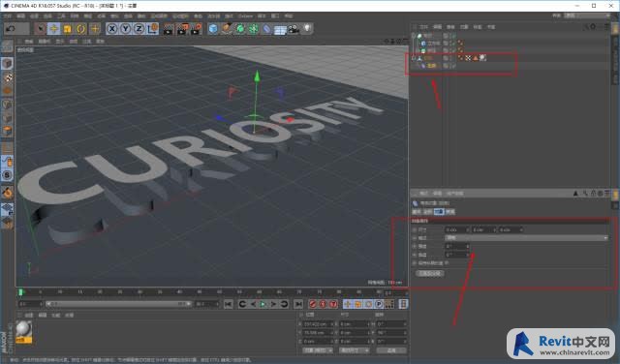Viewport: 620px width, 364px height.
Task: Select Points mode in left sidebar
Action: tap(7, 105)
